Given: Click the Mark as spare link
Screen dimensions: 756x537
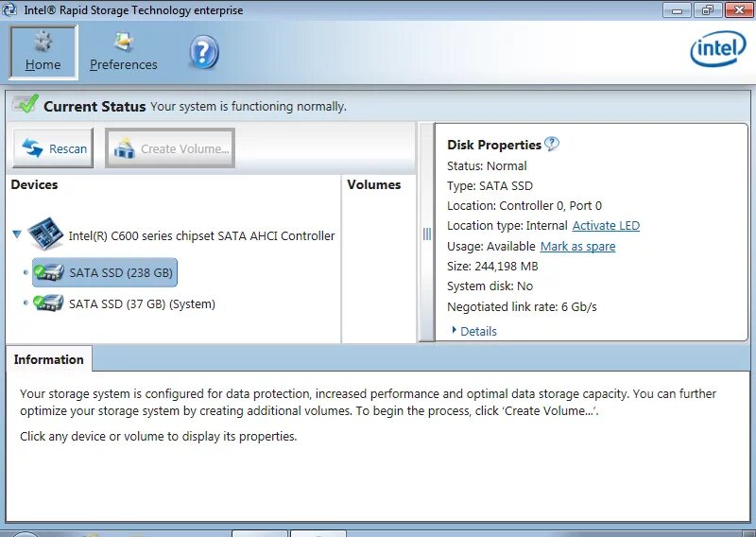Looking at the screenshot, I should [x=577, y=247].
